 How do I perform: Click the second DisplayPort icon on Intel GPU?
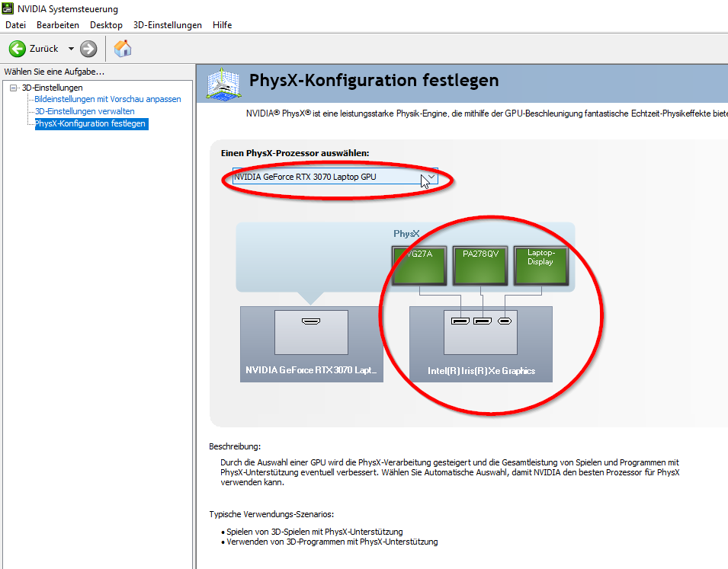(483, 321)
